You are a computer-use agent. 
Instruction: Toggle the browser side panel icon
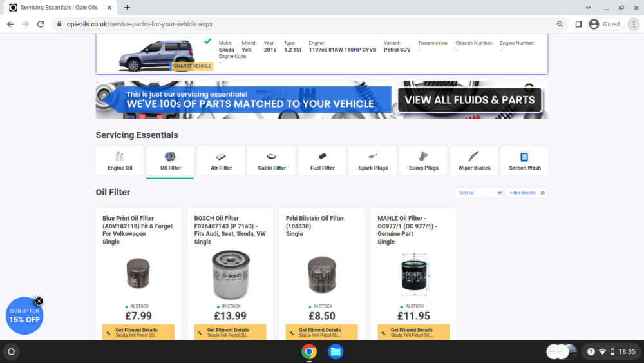coord(579,25)
